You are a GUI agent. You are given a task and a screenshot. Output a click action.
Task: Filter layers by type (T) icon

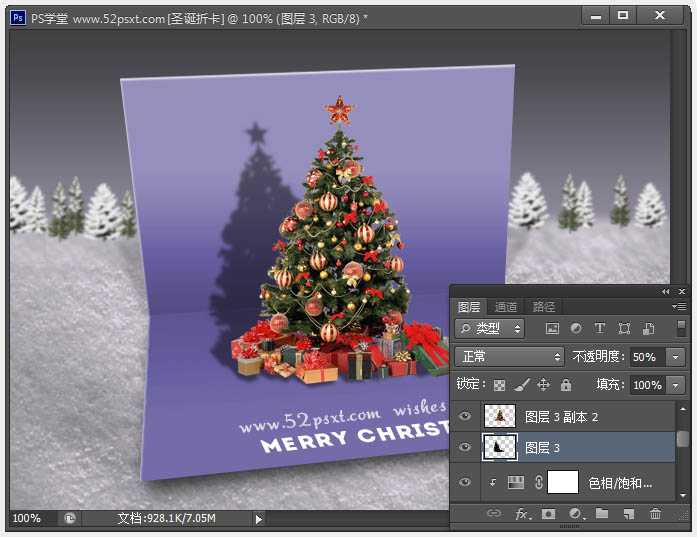point(600,329)
